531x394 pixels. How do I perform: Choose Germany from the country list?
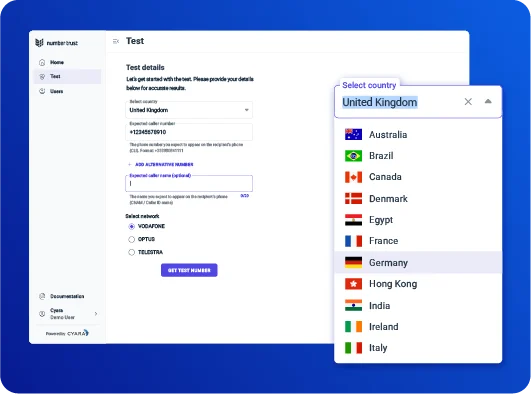(418, 263)
